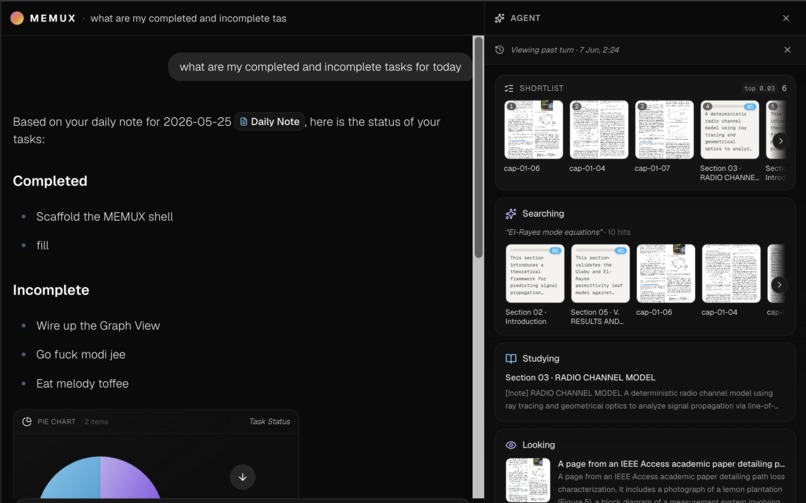Click 'Wire up the Graph View' task item
The width and height of the screenshot is (806, 503).
click(98, 326)
